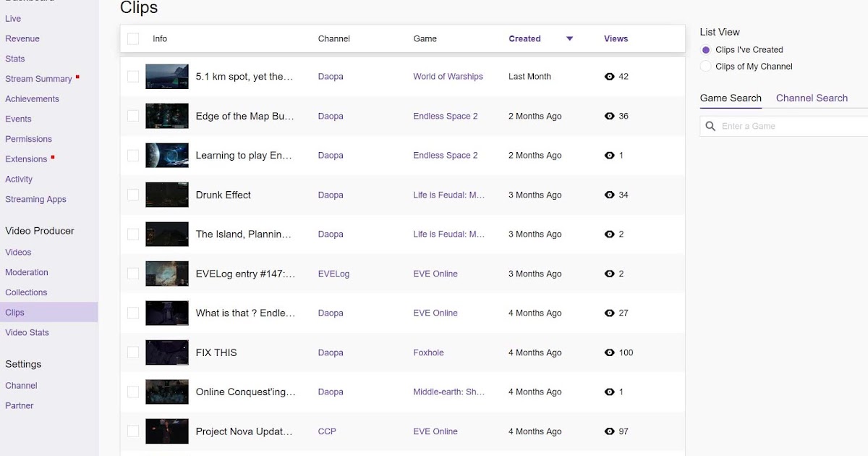Open Video Stats from the sidebar
This screenshot has height=456, width=868.
coord(27,332)
